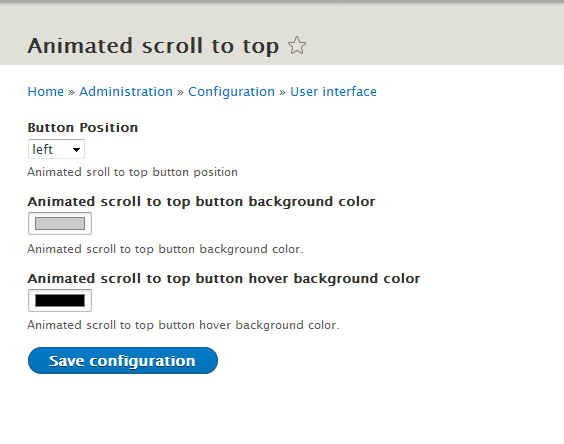Viewport: 564px width, 444px height.
Task: Click the button background color description text
Action: point(165,249)
